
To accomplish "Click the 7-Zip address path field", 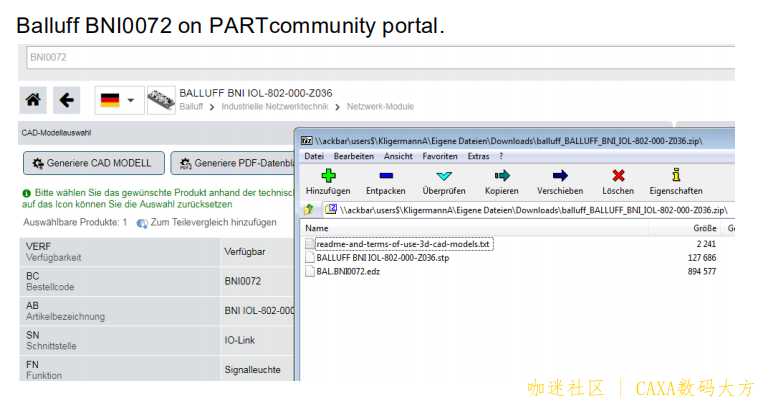I will click(x=530, y=210).
